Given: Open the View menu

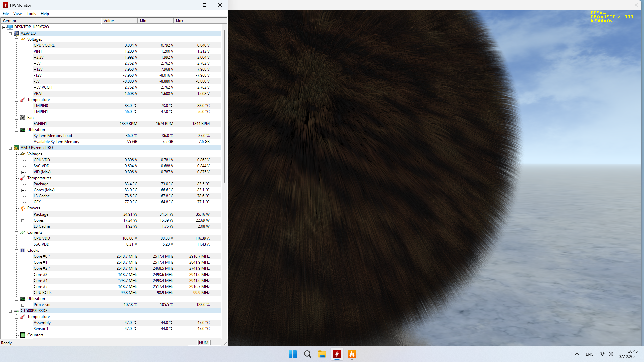Looking at the screenshot, I should pos(17,14).
